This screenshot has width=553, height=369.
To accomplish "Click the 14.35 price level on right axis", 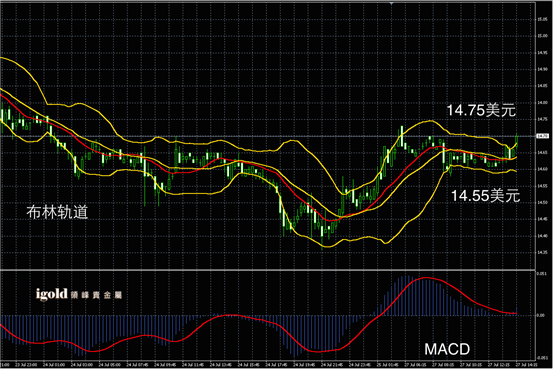I will click(x=542, y=253).
